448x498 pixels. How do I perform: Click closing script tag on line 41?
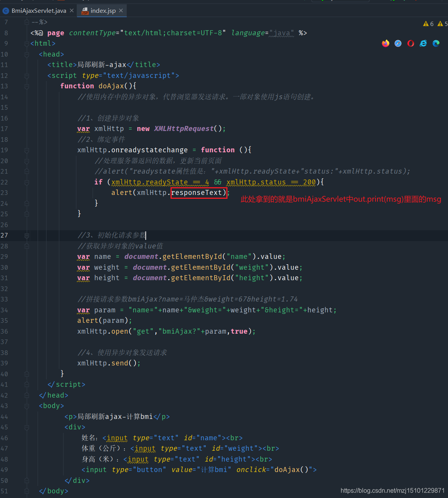[x=66, y=384]
